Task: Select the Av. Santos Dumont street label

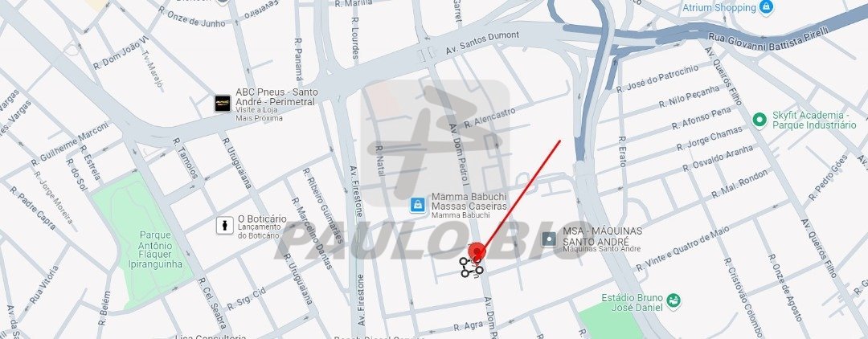Action: click(x=482, y=43)
